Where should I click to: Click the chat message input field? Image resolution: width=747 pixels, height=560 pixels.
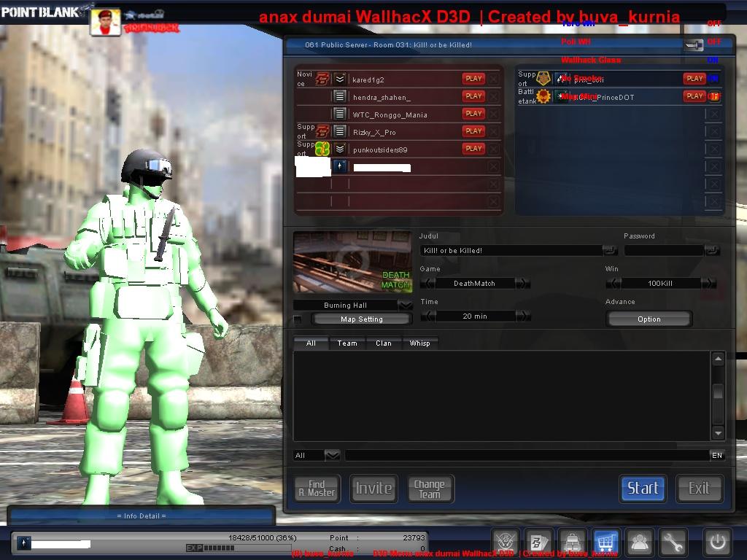pos(527,455)
